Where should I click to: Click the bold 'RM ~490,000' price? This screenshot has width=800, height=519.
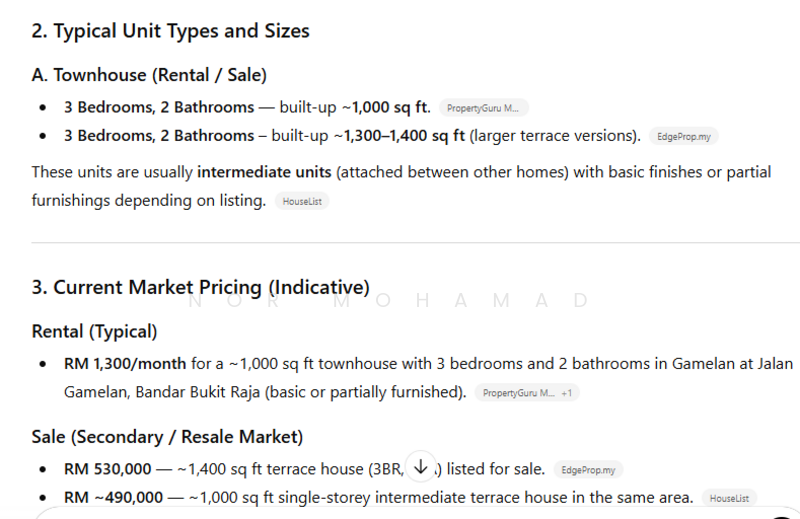point(111,497)
